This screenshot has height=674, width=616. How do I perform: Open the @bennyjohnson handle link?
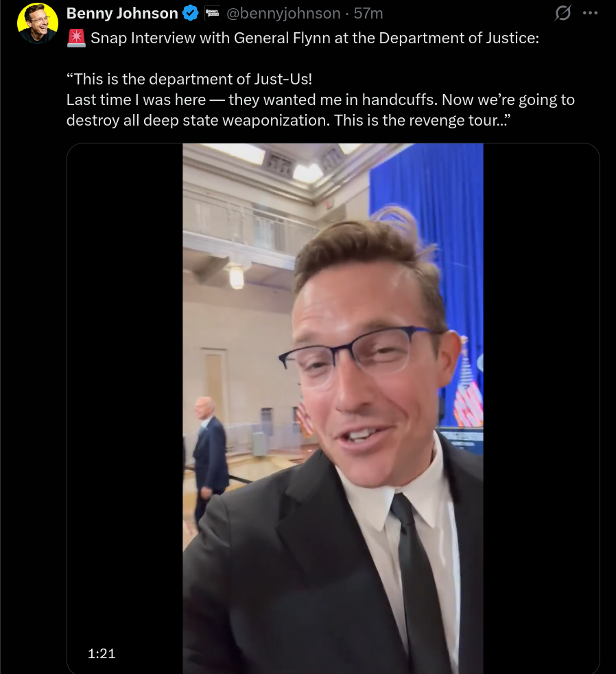[283, 13]
